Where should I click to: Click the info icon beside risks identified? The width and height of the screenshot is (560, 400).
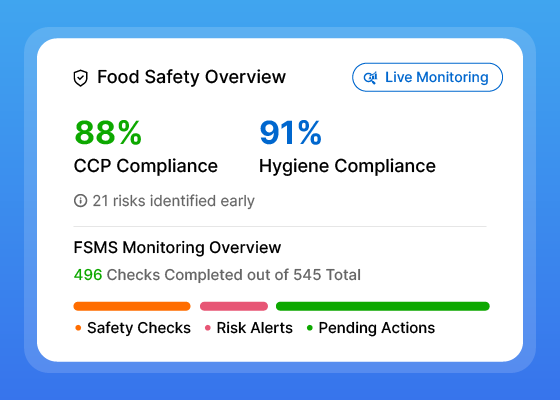[x=80, y=201]
